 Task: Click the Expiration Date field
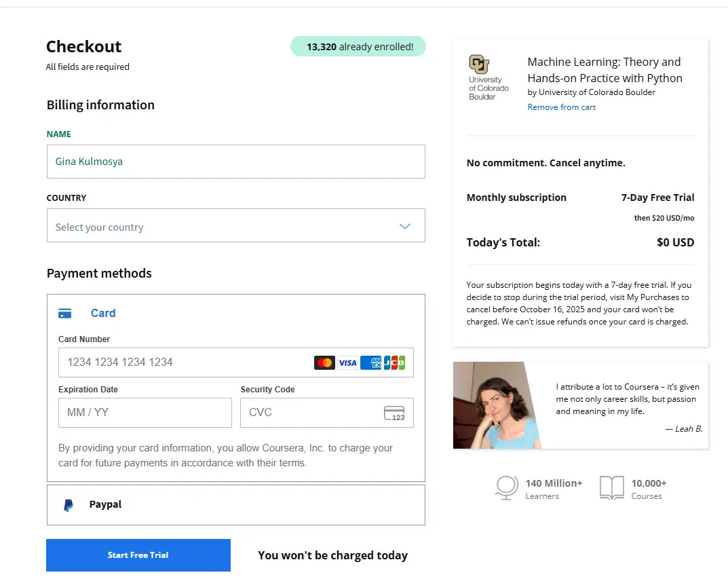coord(145,413)
